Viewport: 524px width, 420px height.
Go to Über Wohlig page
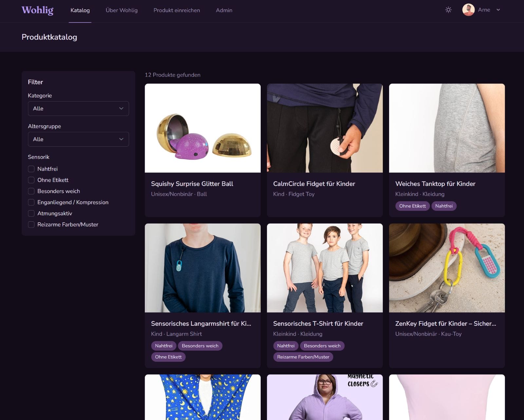click(122, 10)
